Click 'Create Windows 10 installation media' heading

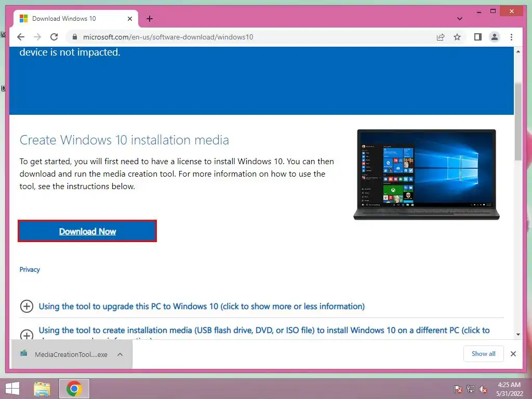pyautogui.click(x=124, y=140)
